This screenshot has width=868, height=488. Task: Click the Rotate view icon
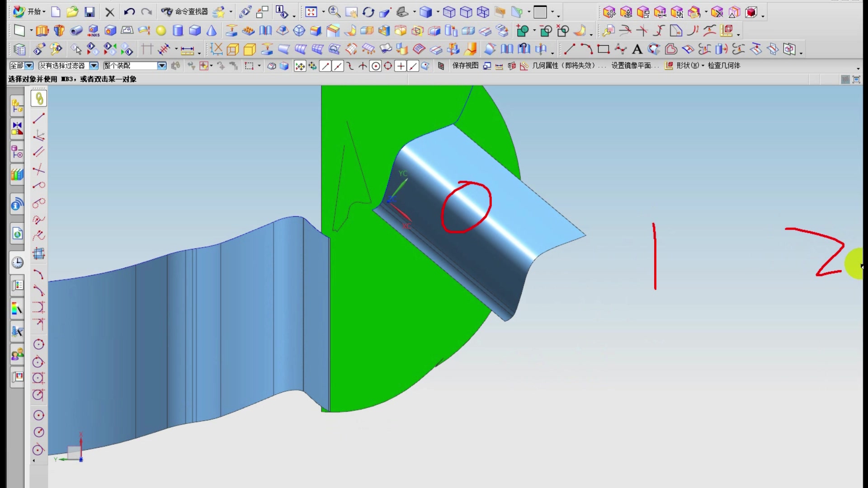pos(368,12)
